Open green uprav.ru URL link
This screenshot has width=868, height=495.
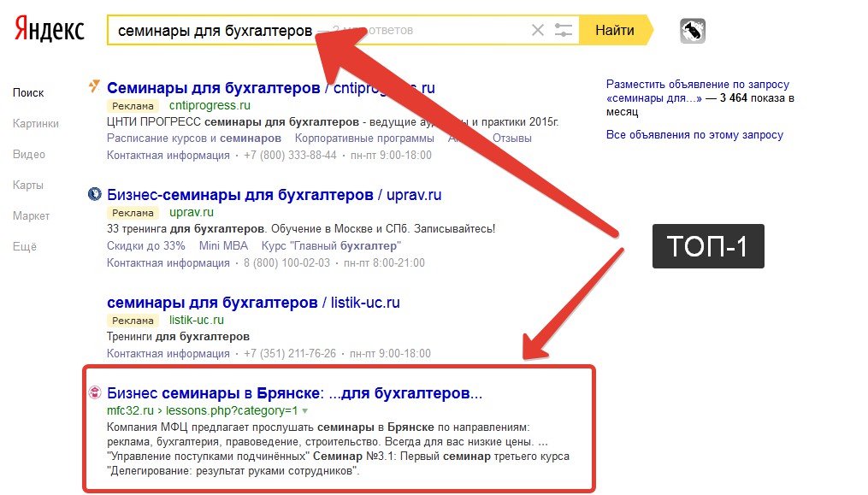[192, 212]
